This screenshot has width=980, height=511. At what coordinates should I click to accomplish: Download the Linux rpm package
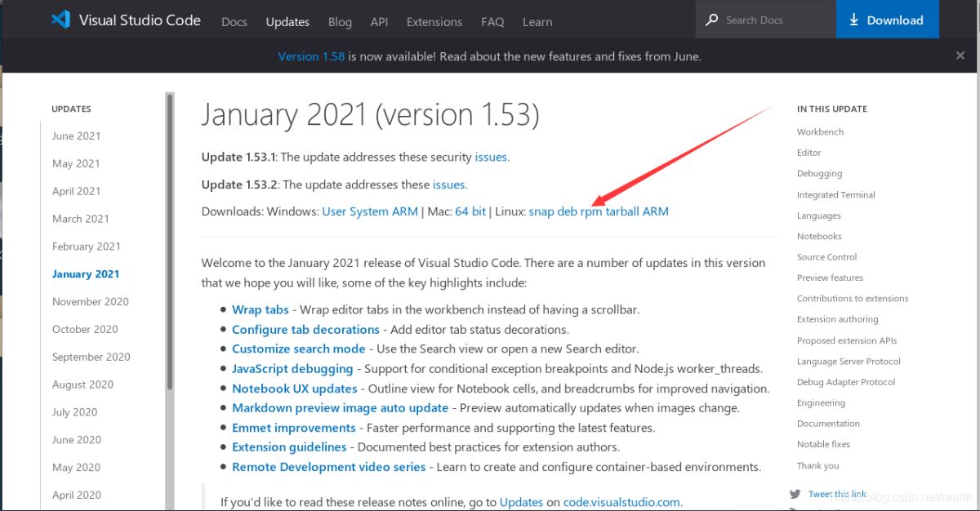click(x=591, y=211)
